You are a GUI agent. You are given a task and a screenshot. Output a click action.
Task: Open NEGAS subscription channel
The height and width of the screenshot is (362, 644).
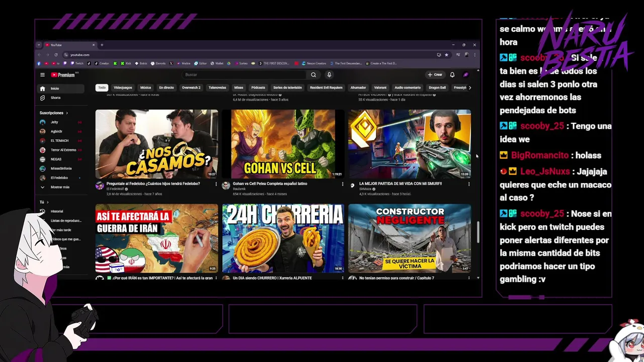[61, 159]
